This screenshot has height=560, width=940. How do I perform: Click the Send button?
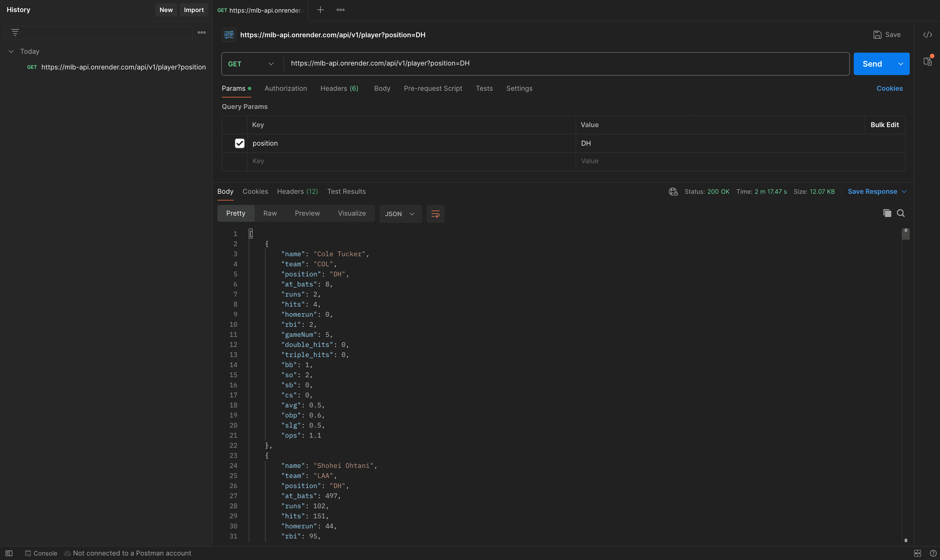pyautogui.click(x=872, y=64)
